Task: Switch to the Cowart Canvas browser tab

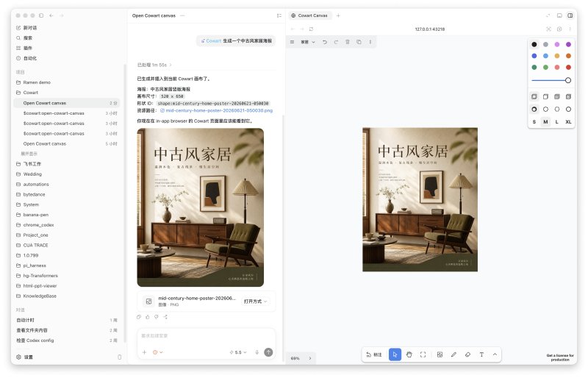Action: (x=309, y=15)
